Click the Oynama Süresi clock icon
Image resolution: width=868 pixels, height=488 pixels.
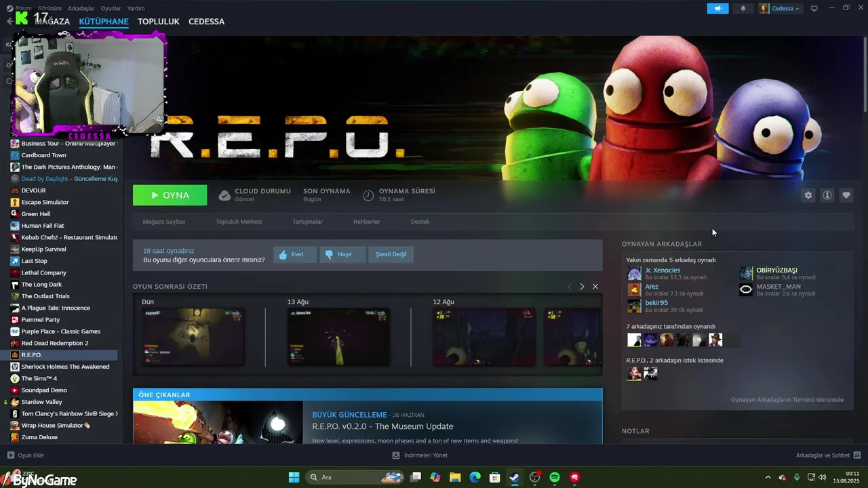point(368,195)
